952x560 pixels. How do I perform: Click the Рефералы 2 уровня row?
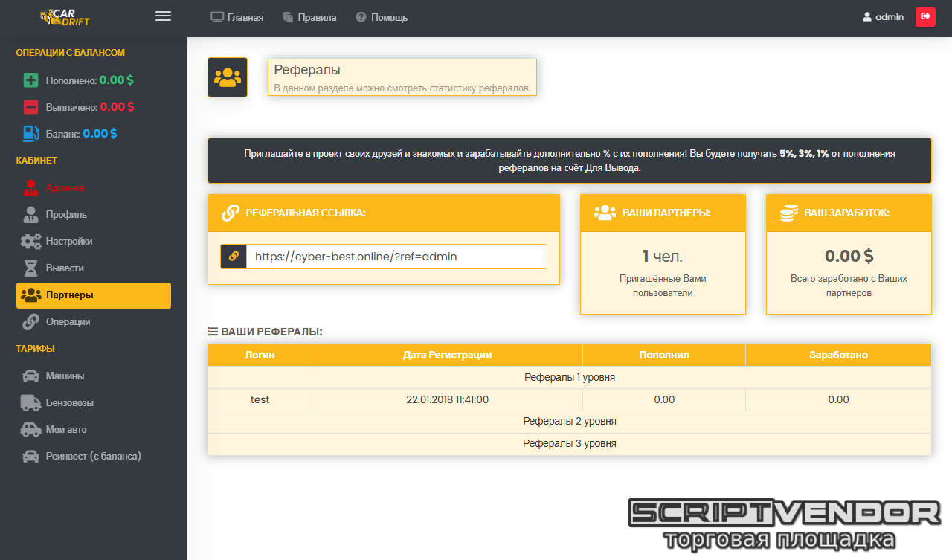point(570,421)
